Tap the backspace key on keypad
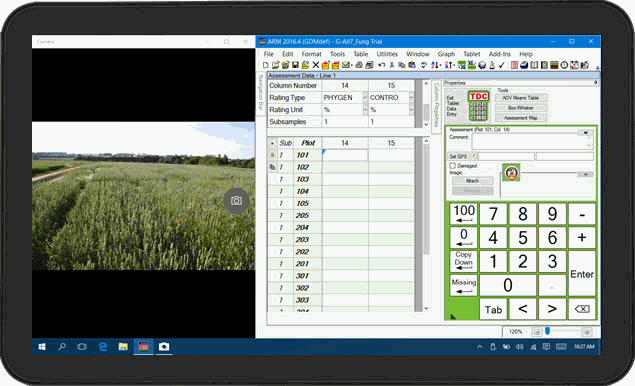Image resolution: width=635 pixels, height=386 pixels. click(582, 309)
